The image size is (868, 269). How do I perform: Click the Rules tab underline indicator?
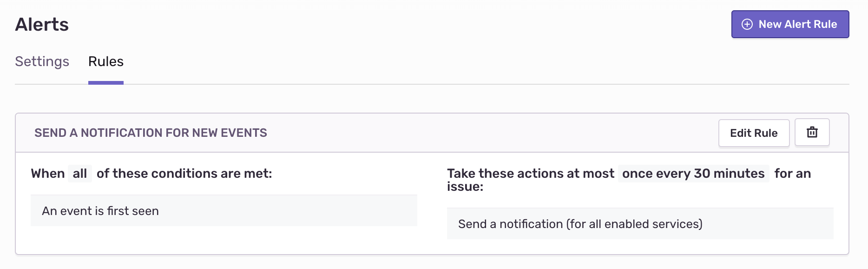105,82
